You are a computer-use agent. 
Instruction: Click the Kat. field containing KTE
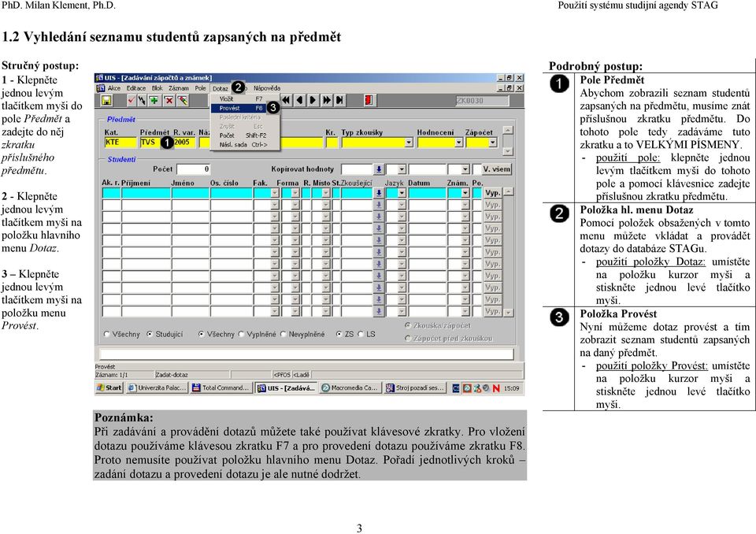pyautogui.click(x=120, y=143)
